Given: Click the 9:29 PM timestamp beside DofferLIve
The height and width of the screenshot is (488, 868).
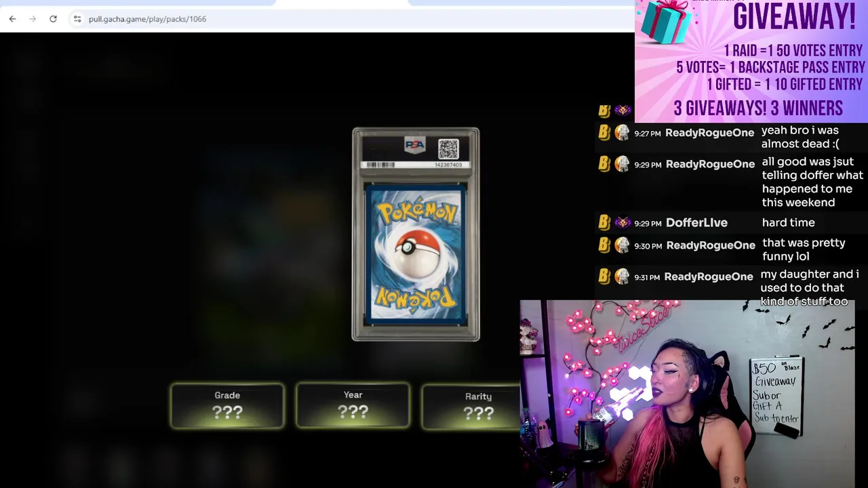Looking at the screenshot, I should [648, 223].
